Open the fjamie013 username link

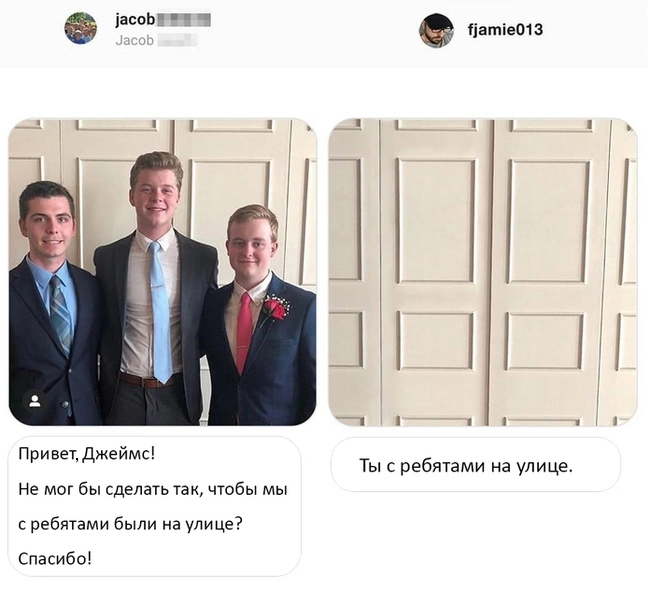click(x=505, y=30)
